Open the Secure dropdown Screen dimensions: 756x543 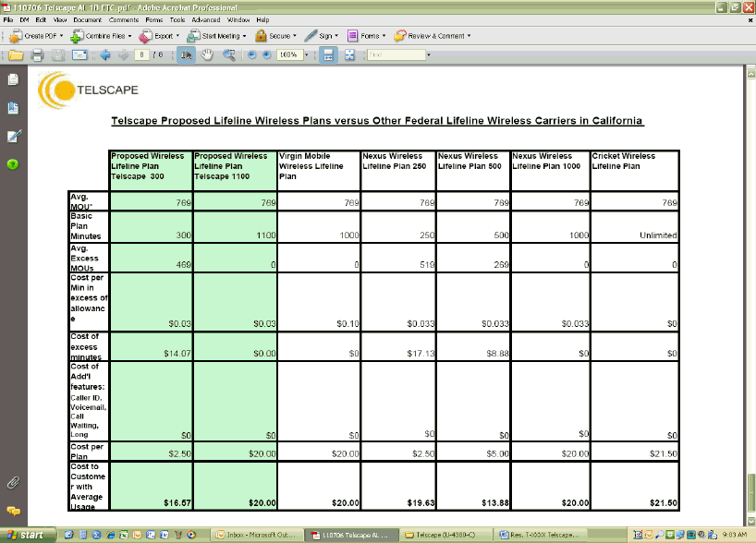[x=275, y=36]
